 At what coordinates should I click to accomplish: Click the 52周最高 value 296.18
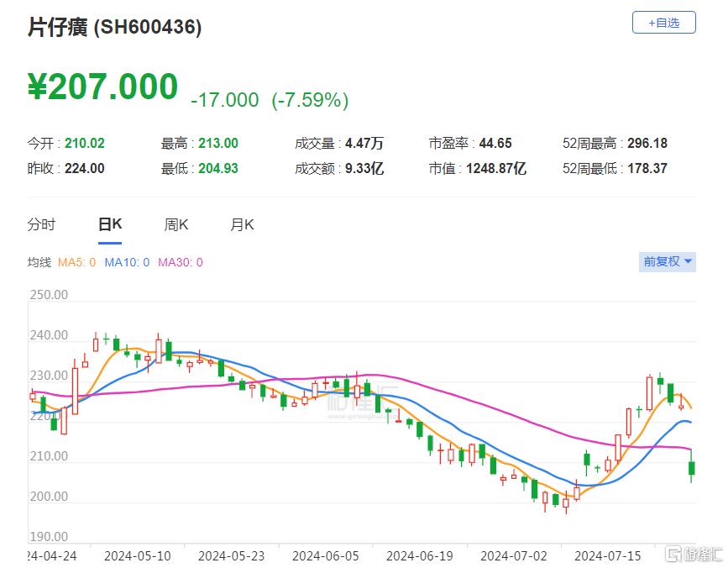(647, 143)
